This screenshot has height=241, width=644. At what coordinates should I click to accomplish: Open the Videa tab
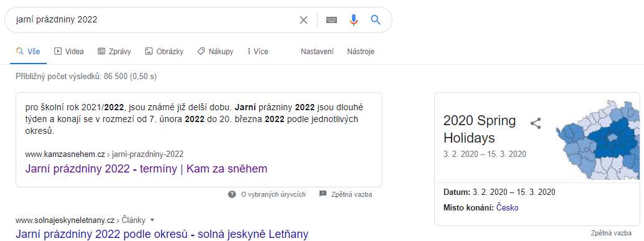69,51
